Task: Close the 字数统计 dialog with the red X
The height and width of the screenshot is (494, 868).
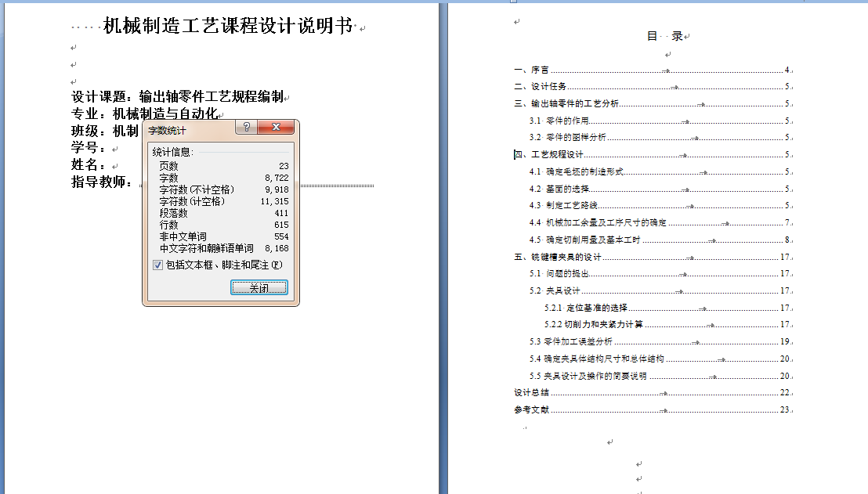Action: 276,127
